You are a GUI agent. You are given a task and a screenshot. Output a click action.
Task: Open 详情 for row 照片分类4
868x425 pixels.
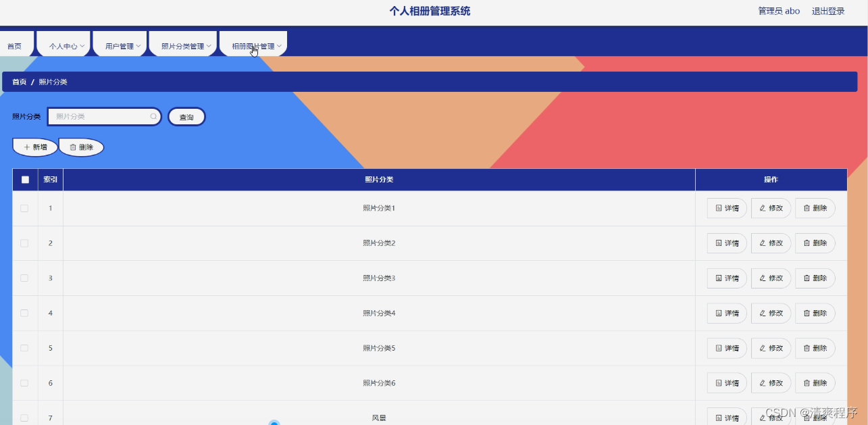727,314
